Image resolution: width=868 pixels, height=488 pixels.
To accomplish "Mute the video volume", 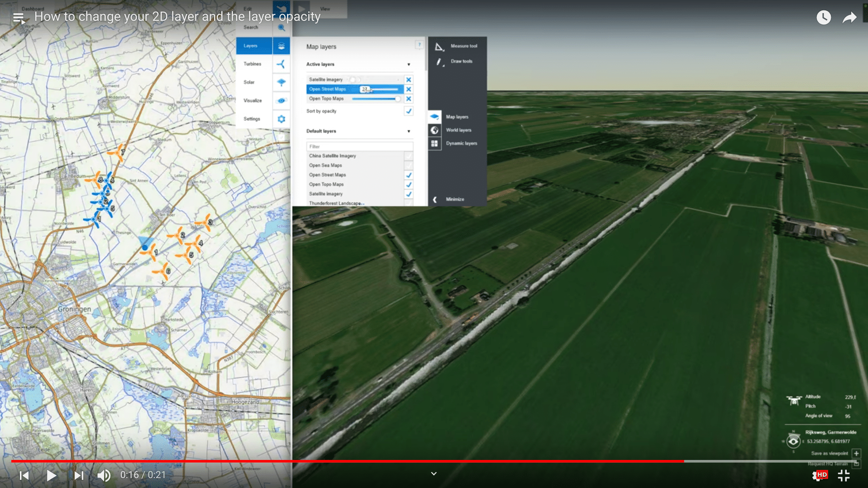I will (x=104, y=475).
